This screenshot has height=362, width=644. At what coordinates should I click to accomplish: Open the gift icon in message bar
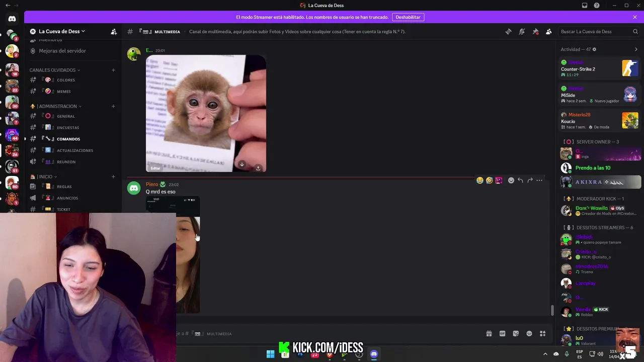489,333
